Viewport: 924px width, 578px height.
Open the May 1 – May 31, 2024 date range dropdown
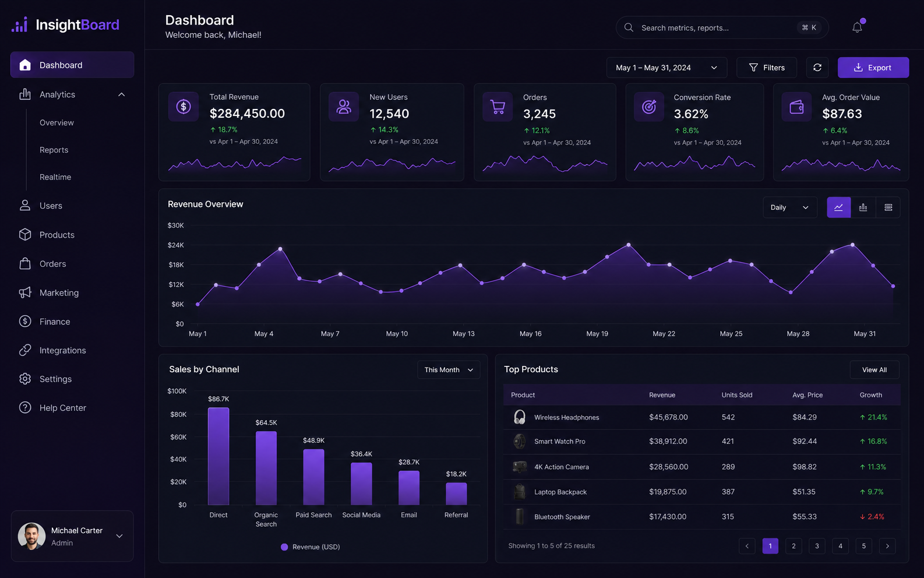point(666,68)
